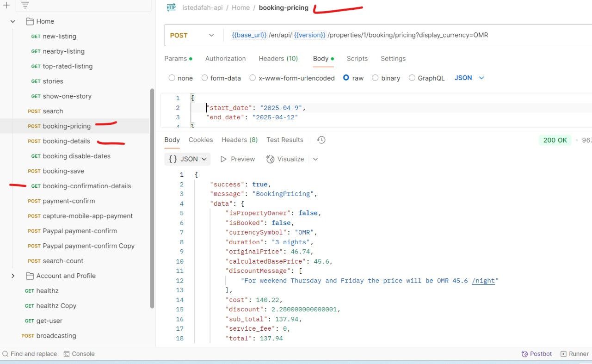Open the Params tab
Viewport: 592px width, 364px height.
coord(178,59)
